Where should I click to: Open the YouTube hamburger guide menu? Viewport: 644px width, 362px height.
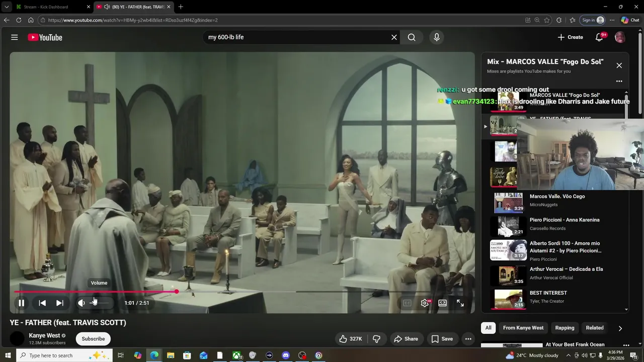[15, 37]
